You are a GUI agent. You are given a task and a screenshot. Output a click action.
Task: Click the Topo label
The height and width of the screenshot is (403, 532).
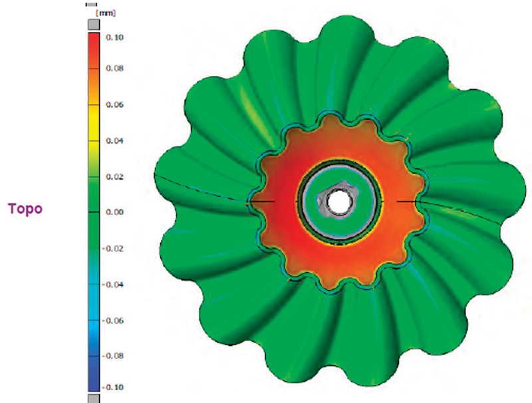tap(25, 209)
